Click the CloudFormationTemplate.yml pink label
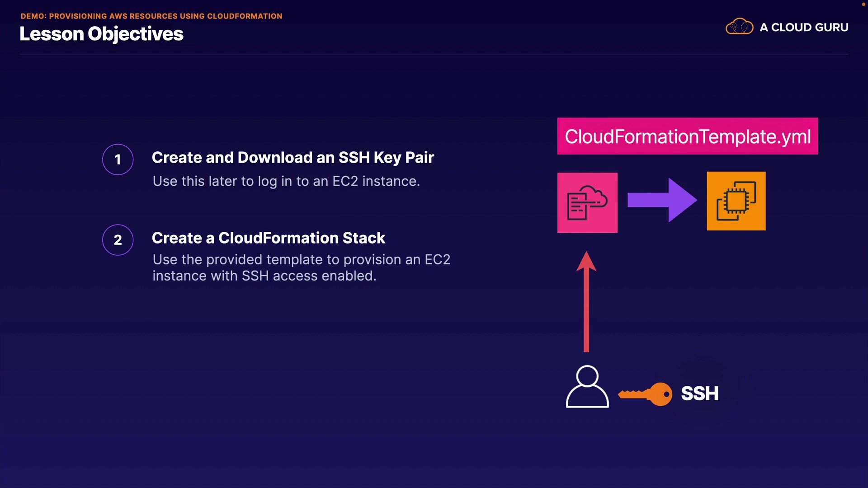This screenshot has height=488, width=868. pos(687,136)
